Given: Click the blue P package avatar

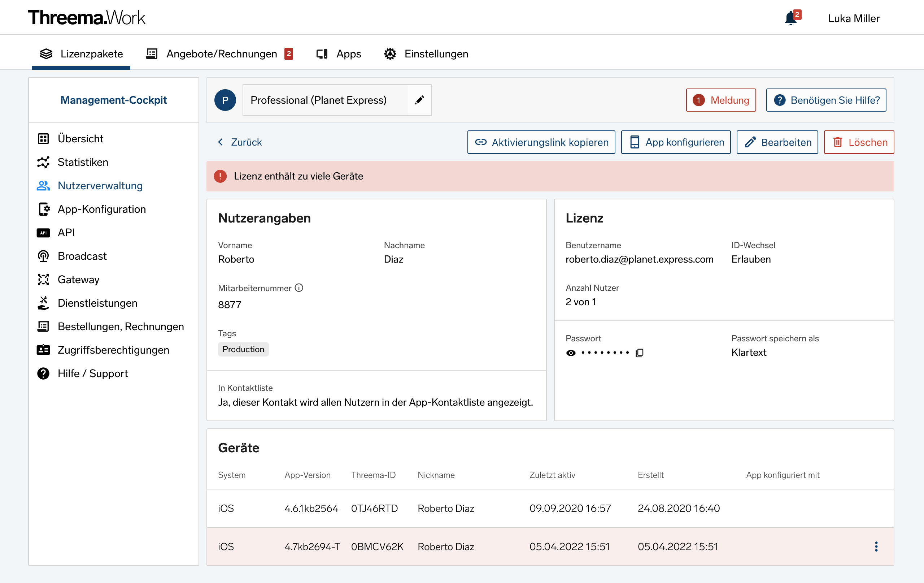Looking at the screenshot, I should (225, 100).
